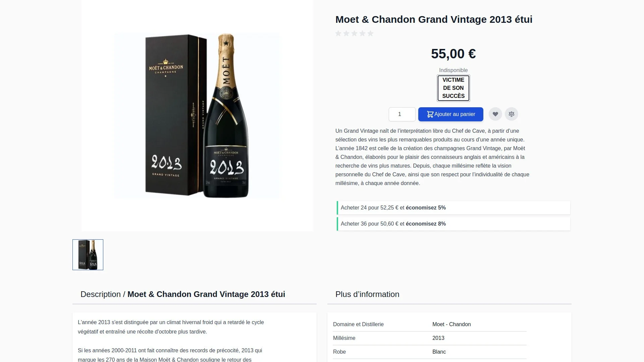The height and width of the screenshot is (362, 644).
Task: Select the third rating star
Action: [x=354, y=33]
